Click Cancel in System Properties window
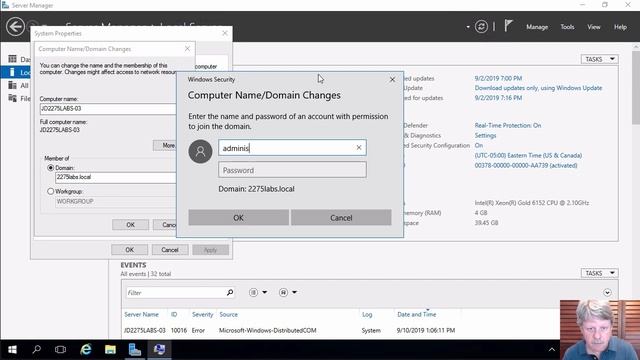Screen dimensions: 640x360 [170, 250]
